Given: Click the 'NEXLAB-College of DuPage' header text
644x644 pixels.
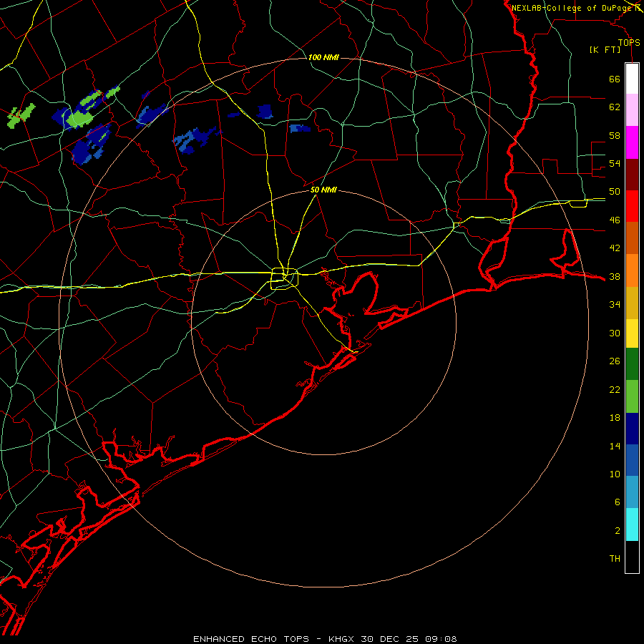Looking at the screenshot, I should (x=572, y=8).
